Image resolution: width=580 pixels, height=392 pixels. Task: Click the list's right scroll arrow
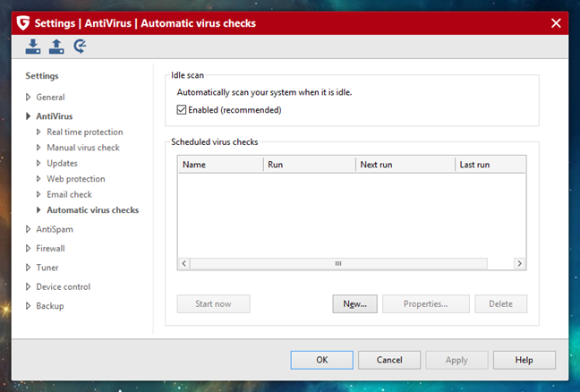(519, 263)
